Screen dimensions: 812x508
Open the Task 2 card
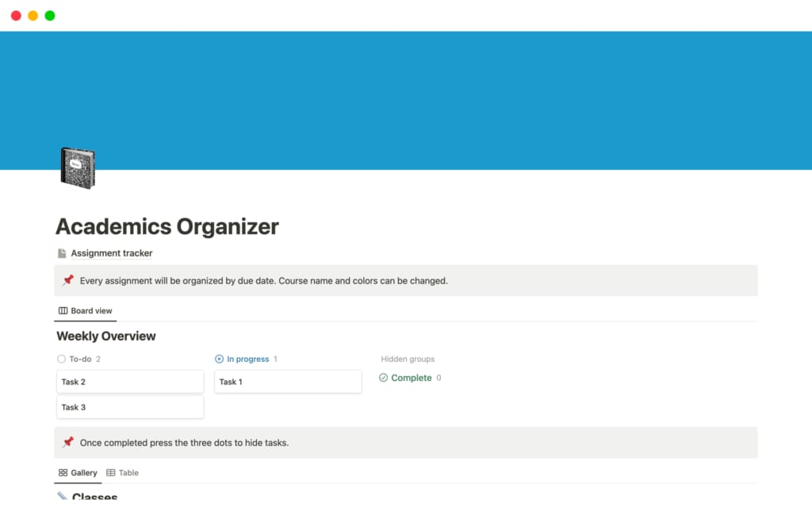(130, 382)
